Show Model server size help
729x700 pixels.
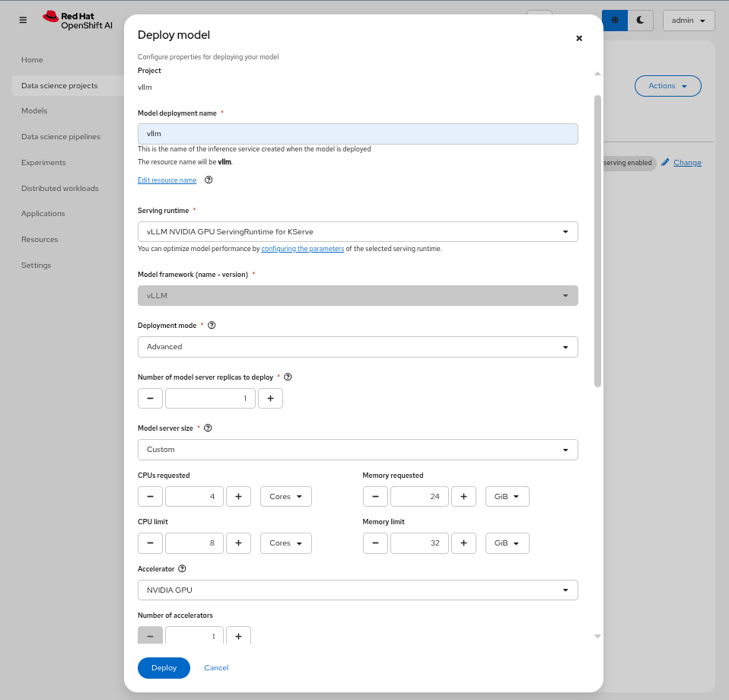point(208,428)
